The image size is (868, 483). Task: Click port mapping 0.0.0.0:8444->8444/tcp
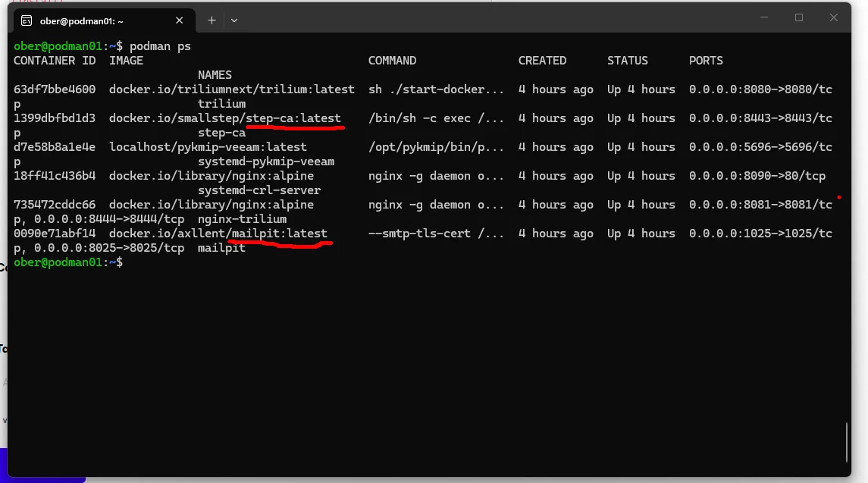coord(109,219)
